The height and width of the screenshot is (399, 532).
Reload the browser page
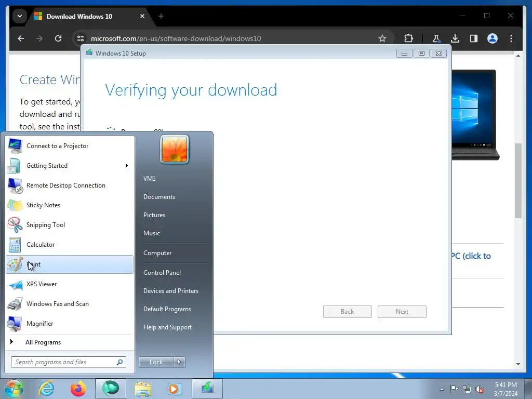[x=58, y=38]
